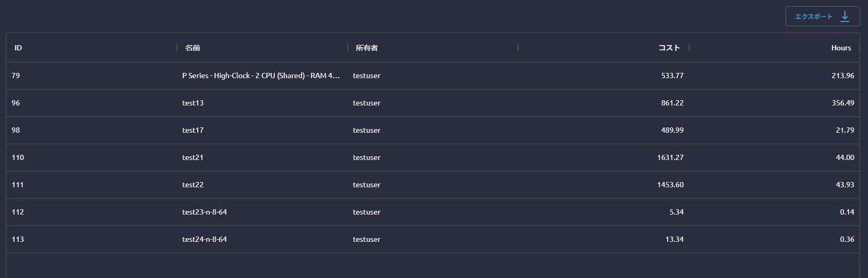The image size is (868, 278).
Task: Select the test13 row
Action: 193,103
